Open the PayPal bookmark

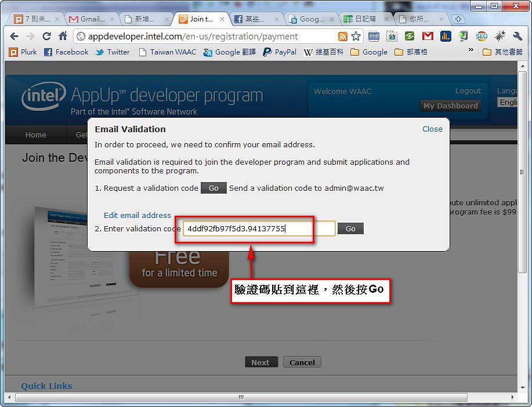(280, 52)
